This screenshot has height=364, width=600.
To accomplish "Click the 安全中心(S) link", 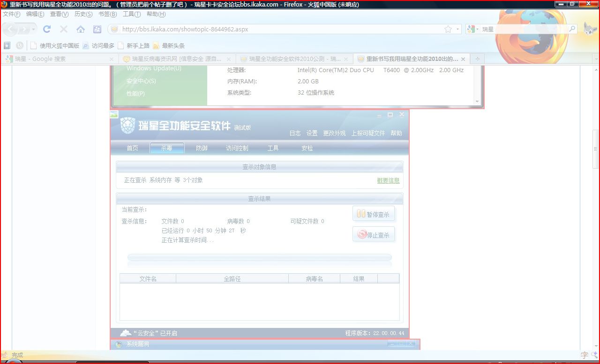I will 141,81.
